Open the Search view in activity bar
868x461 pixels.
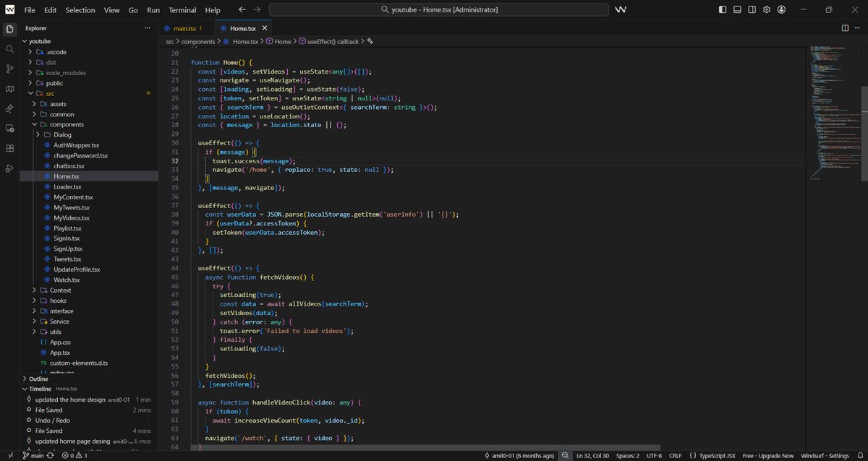(9, 49)
